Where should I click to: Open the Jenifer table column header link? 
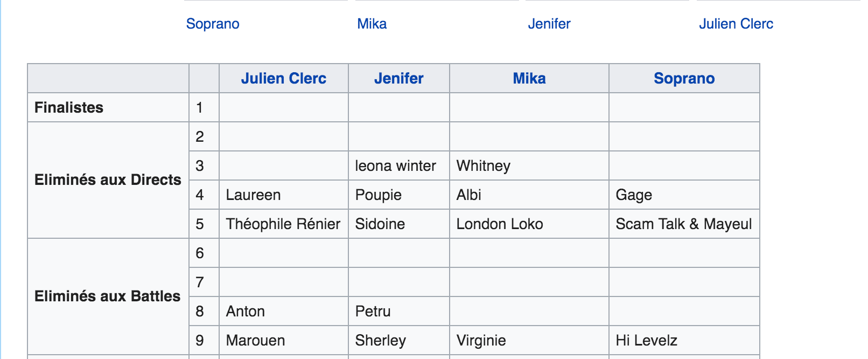[x=399, y=79]
